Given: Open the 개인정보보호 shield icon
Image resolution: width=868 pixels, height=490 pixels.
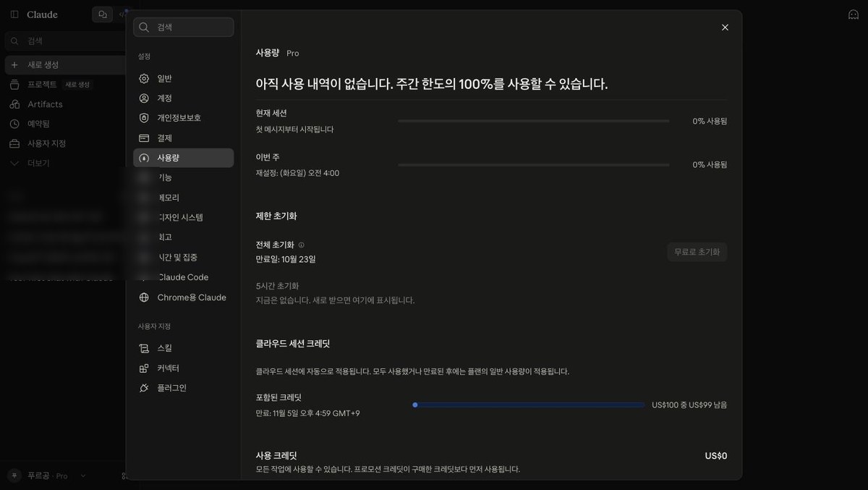Looking at the screenshot, I should coord(144,118).
